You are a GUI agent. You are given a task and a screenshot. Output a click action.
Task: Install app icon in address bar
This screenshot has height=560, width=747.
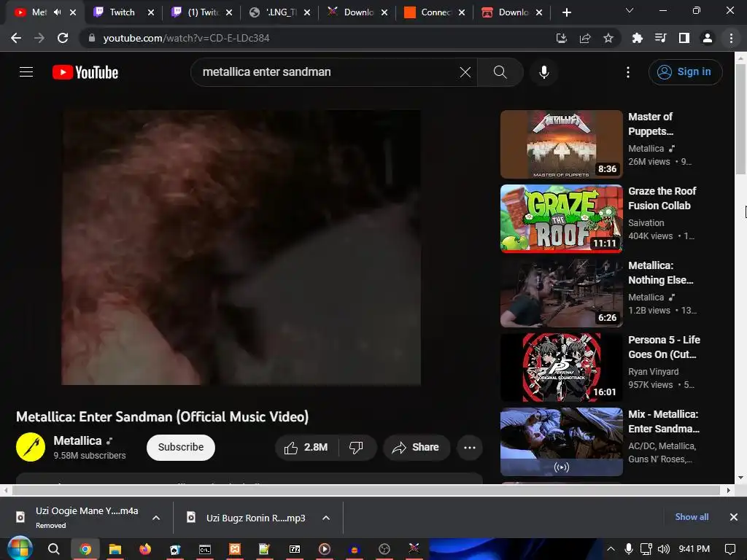tap(562, 38)
